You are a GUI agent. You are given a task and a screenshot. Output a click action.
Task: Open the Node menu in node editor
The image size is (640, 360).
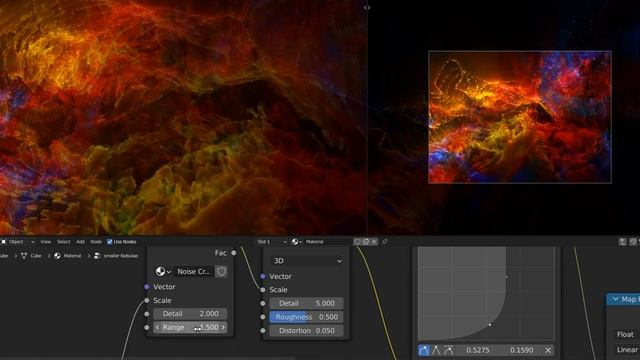coord(96,242)
